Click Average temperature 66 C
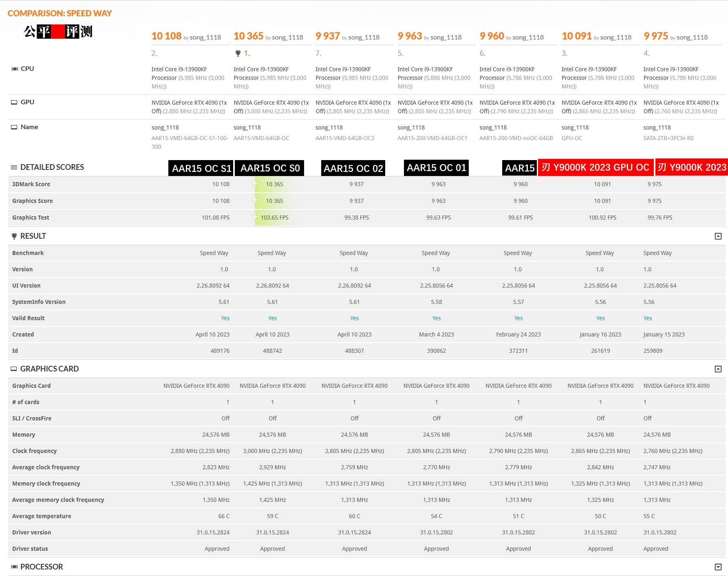Image resolution: width=728 pixels, height=576 pixels. 224,517
